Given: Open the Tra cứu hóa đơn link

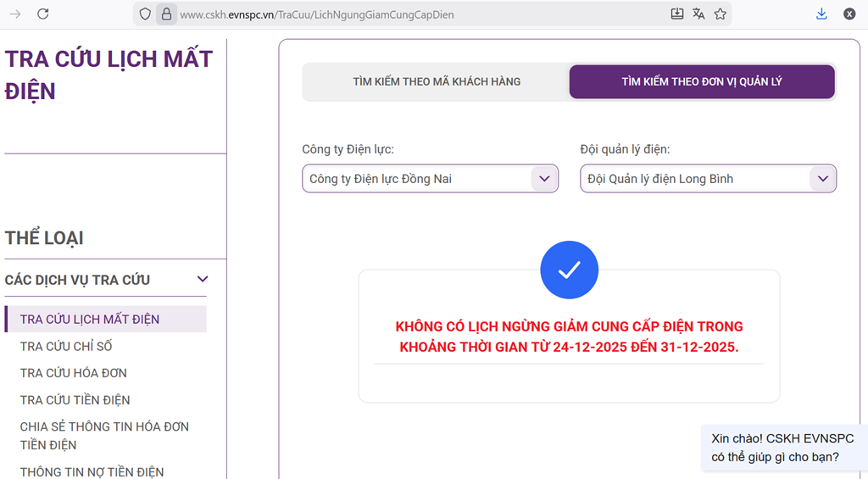Looking at the screenshot, I should (x=73, y=373).
